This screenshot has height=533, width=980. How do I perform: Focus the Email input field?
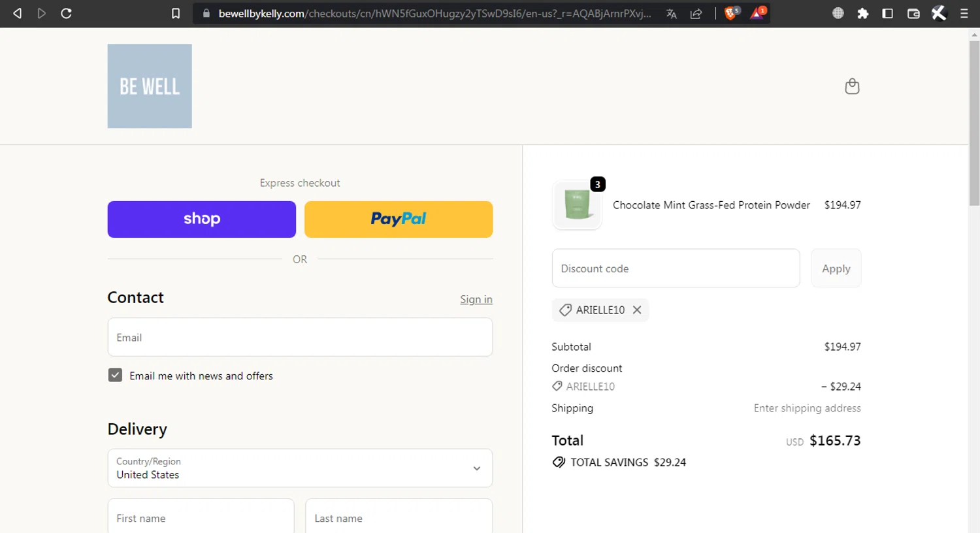pos(300,337)
